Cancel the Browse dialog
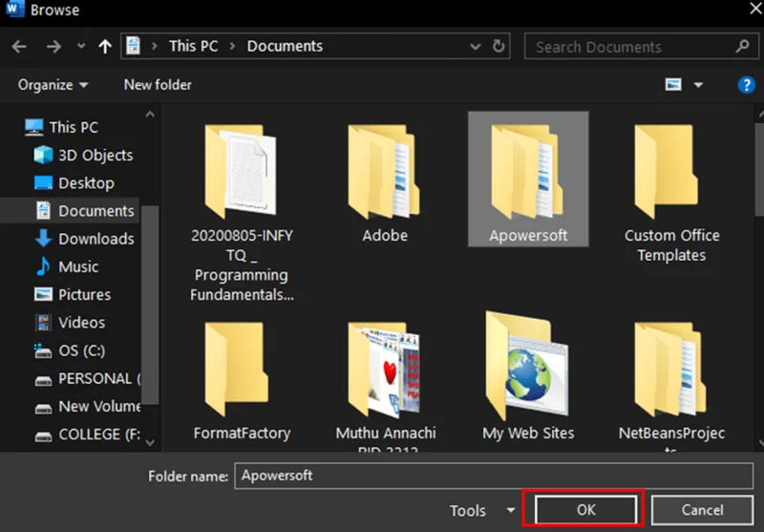Screen dimensions: 764x532 [702, 510]
